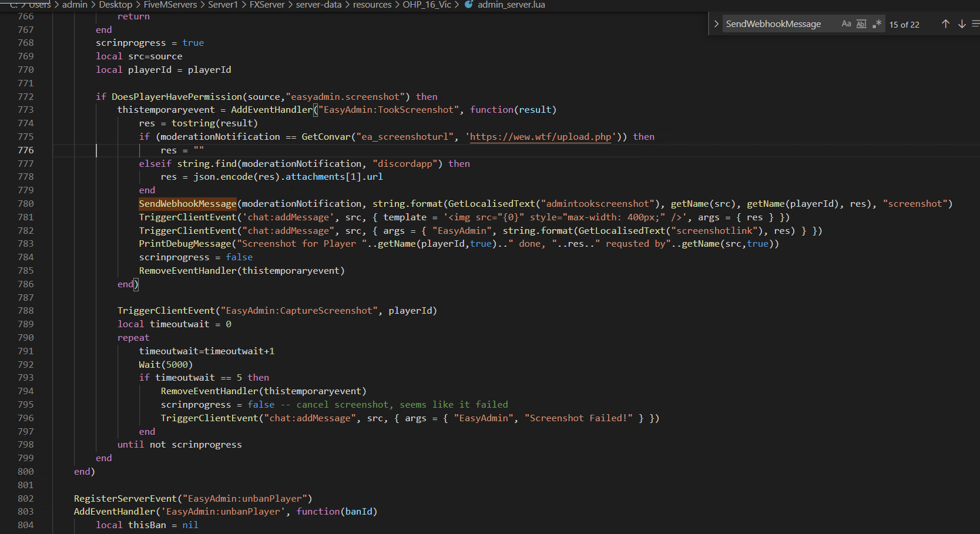Image resolution: width=980 pixels, height=534 pixels.
Task: Click FiveMServers in the breadcrumb path
Action: point(170,5)
